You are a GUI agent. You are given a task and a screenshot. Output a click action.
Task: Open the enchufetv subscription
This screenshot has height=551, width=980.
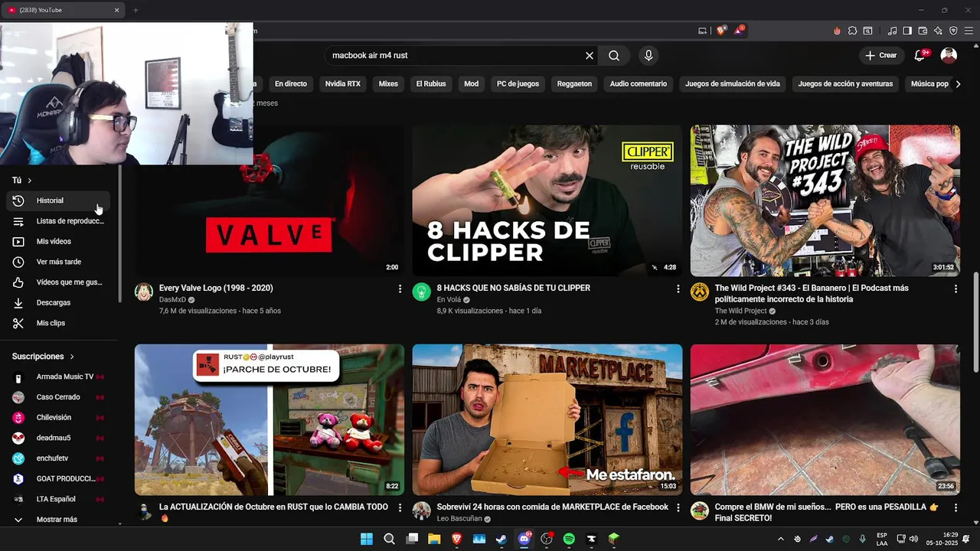coord(58,458)
